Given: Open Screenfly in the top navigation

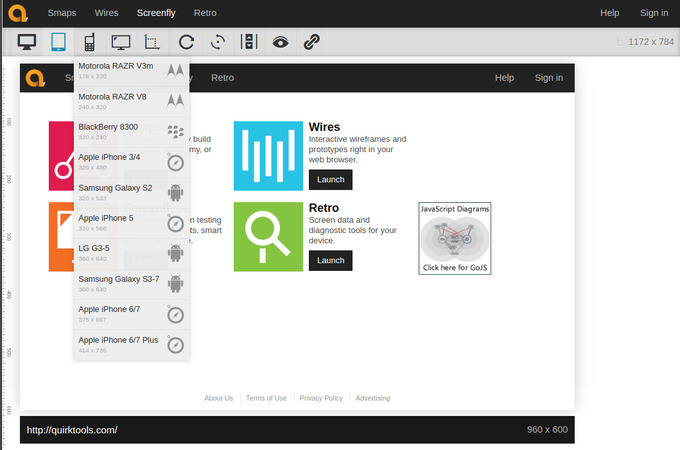Looking at the screenshot, I should click(x=156, y=13).
